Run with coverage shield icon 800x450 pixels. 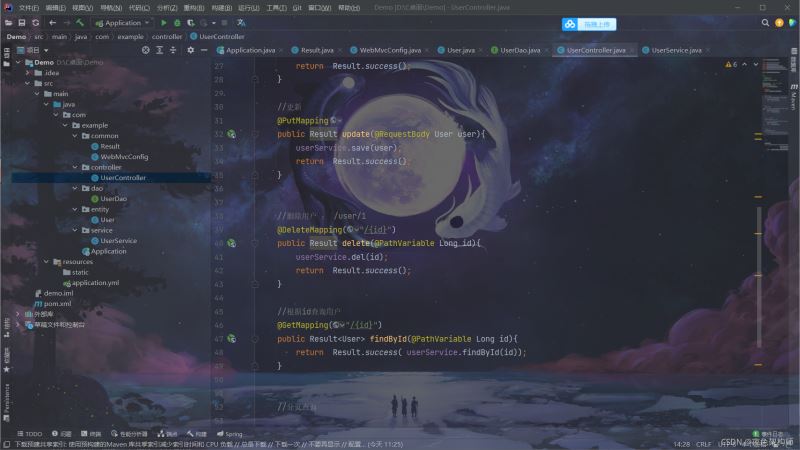190,23
